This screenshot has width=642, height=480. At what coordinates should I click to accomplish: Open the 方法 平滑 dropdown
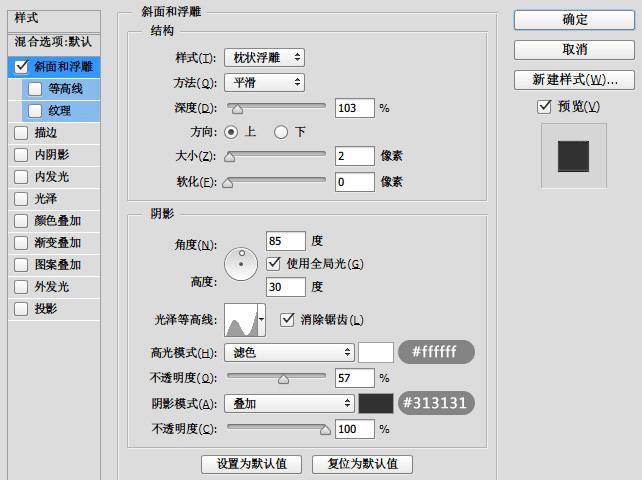(264, 83)
